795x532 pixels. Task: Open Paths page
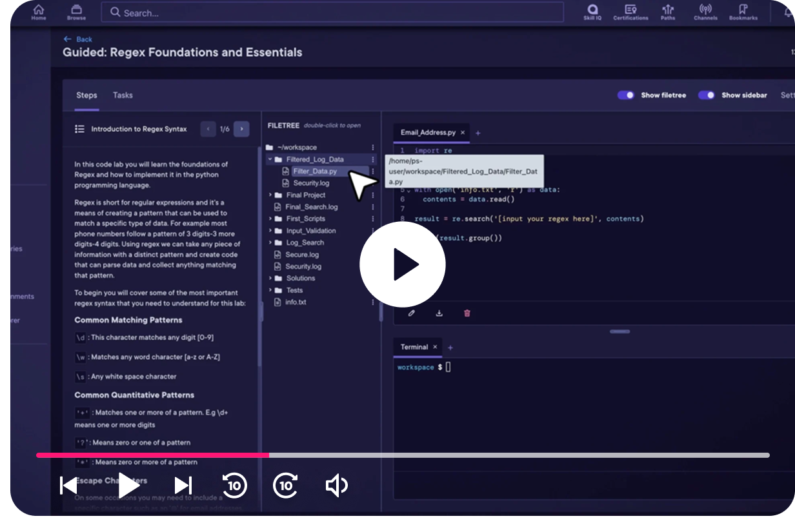pyautogui.click(x=668, y=12)
